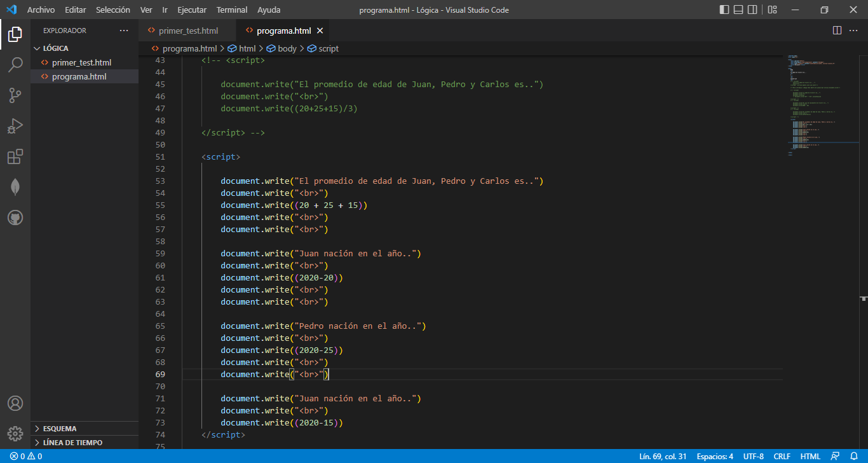This screenshot has height=463, width=868.
Task: Select the programa.html editor tab
Action: coord(283,31)
